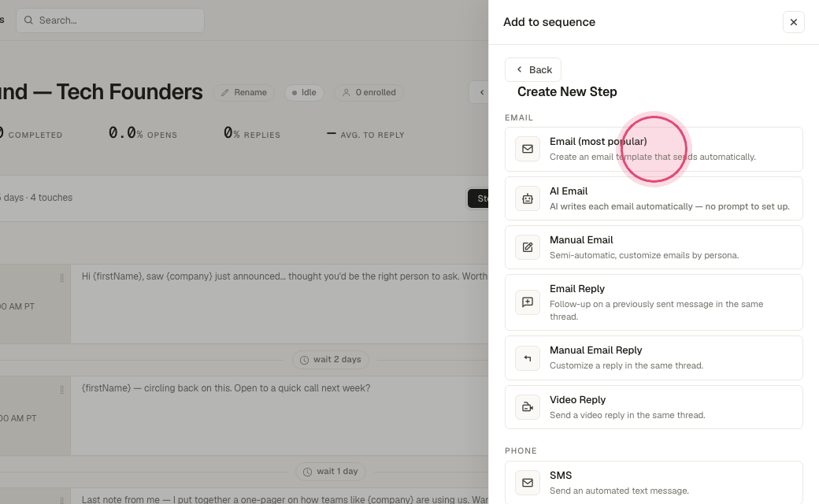Click the envelope icon beside Email (most popular)

528,149
